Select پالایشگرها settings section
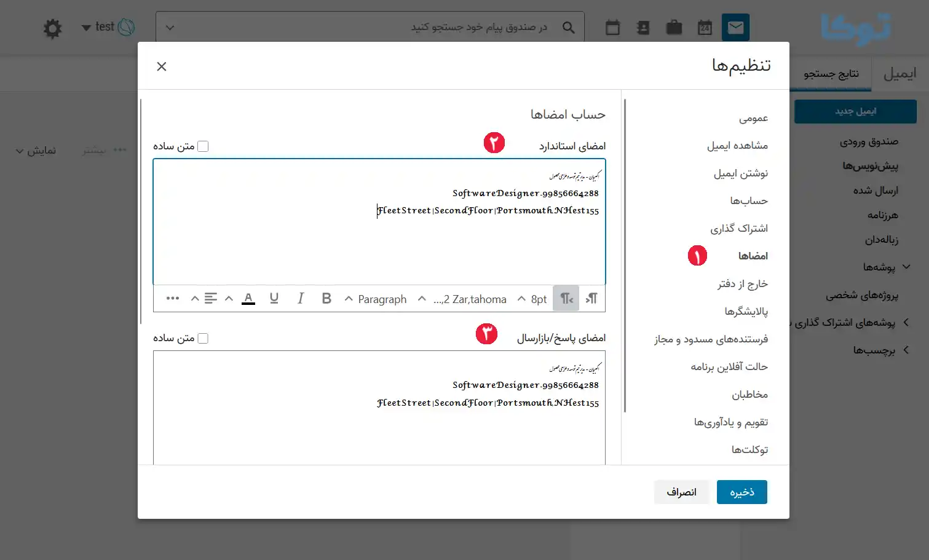The image size is (929, 560). pos(746,312)
